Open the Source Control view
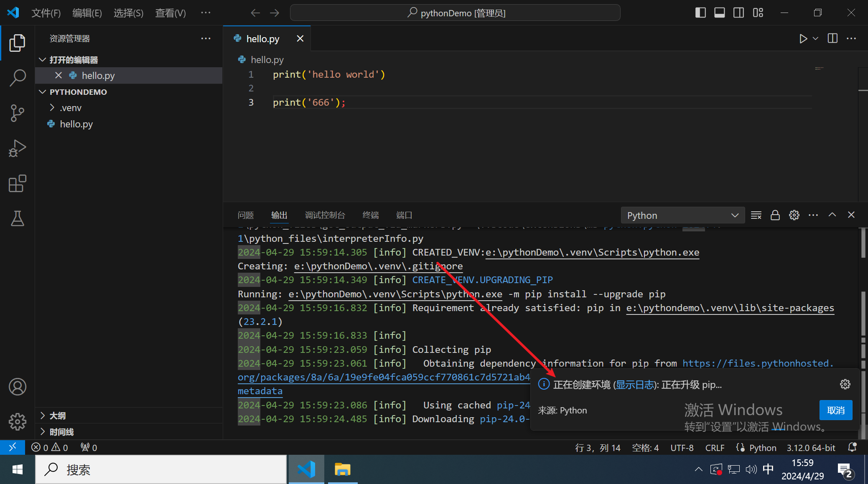The image size is (868, 484). point(17,113)
